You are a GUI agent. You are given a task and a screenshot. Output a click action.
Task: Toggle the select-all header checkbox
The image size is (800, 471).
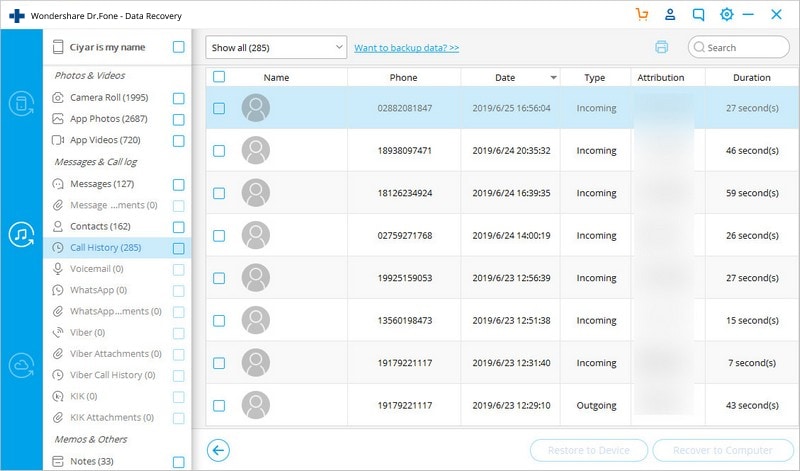[219, 77]
